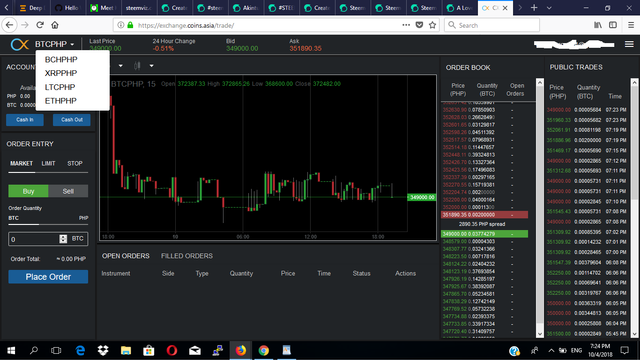Click the order book scrollbar down arrow
Image resolution: width=640 pixels, height=361 pixels.
(x=540, y=334)
